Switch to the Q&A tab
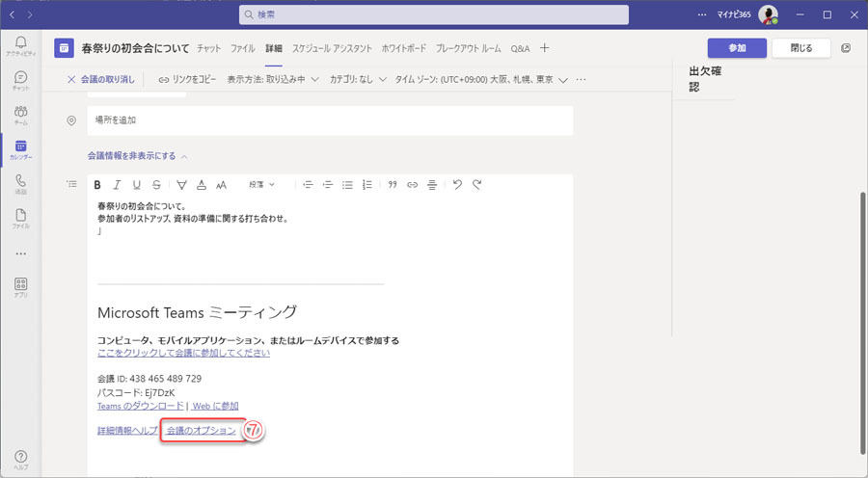Viewport: 868px width, 478px height. (x=521, y=49)
